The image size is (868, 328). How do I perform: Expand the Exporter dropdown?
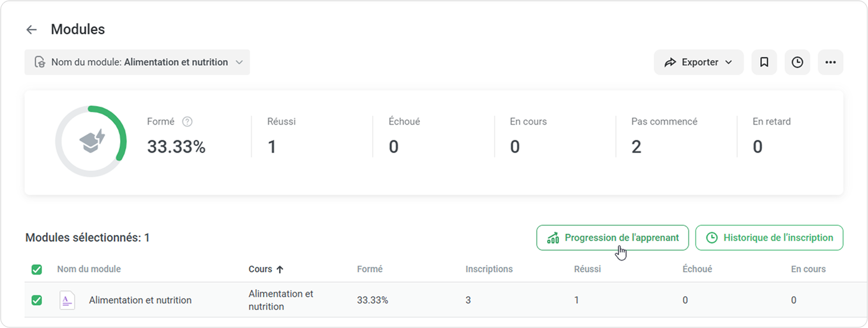tap(698, 63)
